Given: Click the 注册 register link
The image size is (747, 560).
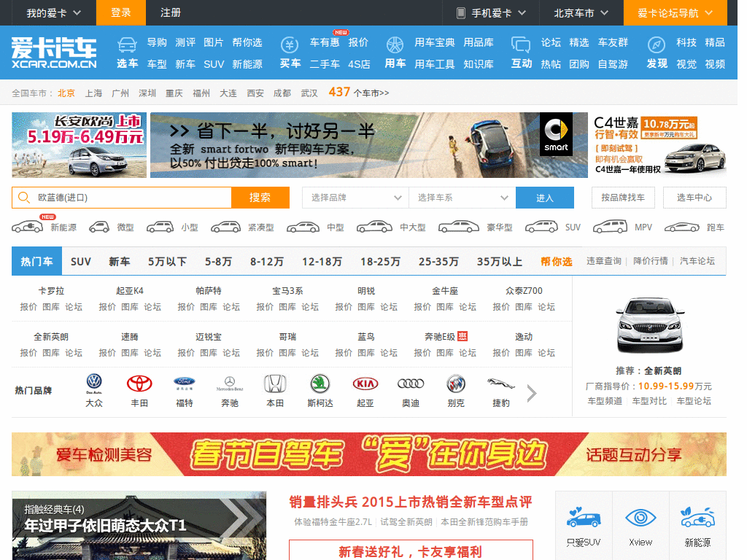Looking at the screenshot, I should (x=171, y=13).
